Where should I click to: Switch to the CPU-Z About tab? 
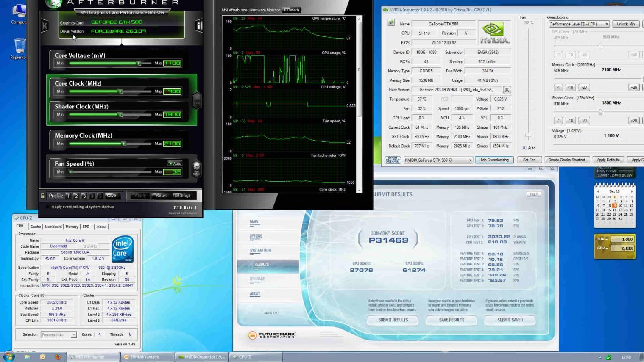[101, 227]
